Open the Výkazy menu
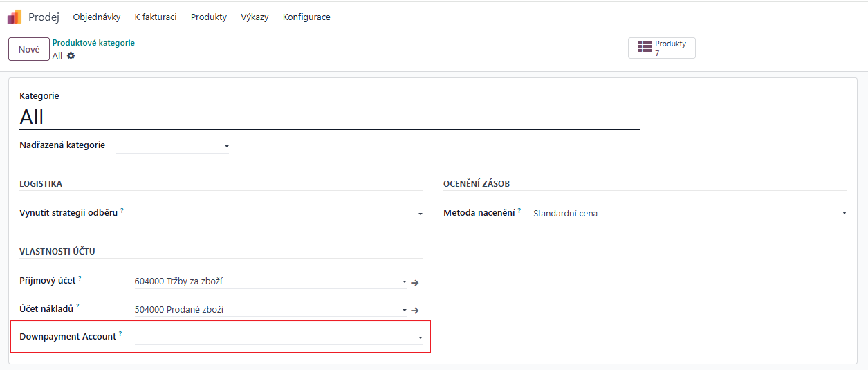868x370 pixels. pos(255,17)
